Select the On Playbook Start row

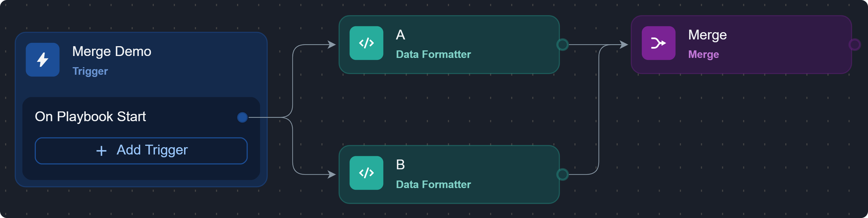point(90,117)
